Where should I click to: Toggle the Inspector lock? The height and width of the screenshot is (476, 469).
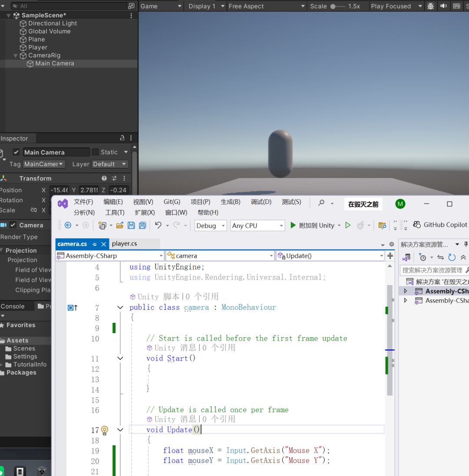122,138
